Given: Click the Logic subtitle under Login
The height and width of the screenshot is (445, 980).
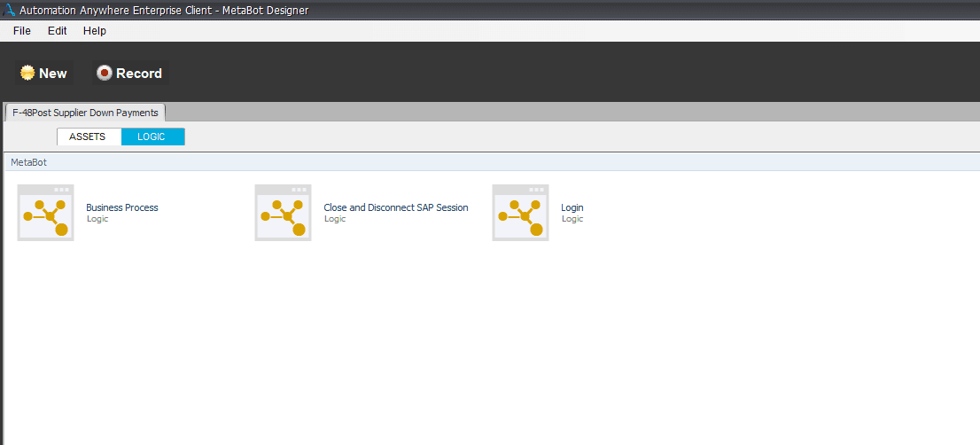Looking at the screenshot, I should pyautogui.click(x=572, y=219).
